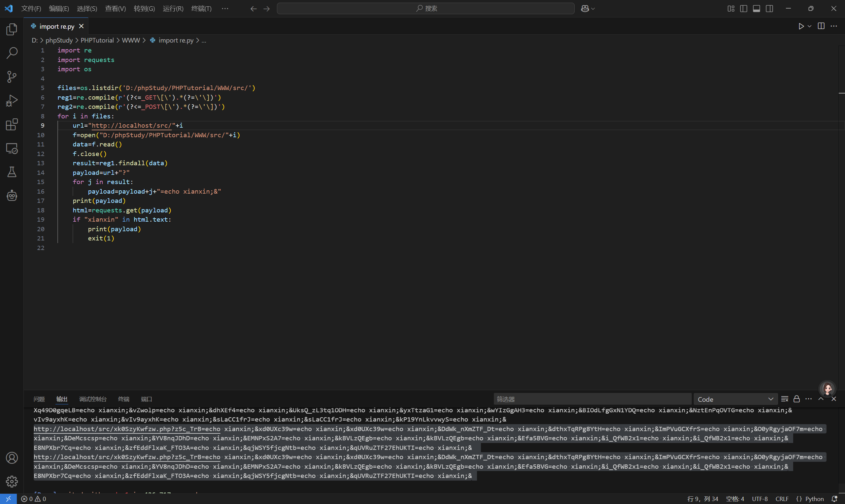Open the Source Control view

pos(12,77)
